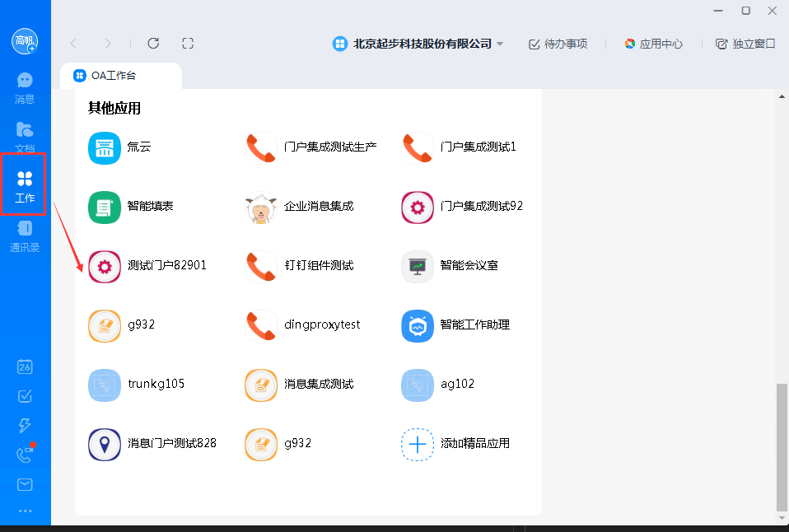Click the label 消息门户测试828
The image size is (789, 532).
(172, 443)
